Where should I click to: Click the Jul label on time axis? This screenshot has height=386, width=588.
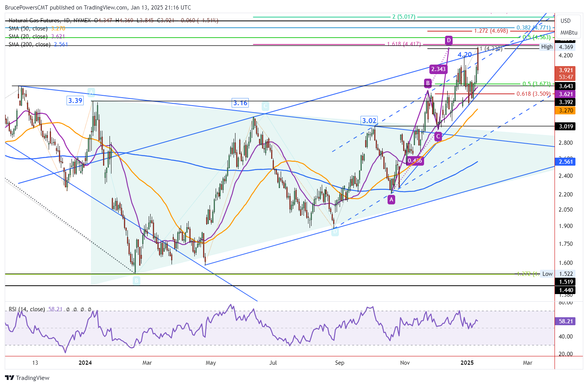pos(273,363)
